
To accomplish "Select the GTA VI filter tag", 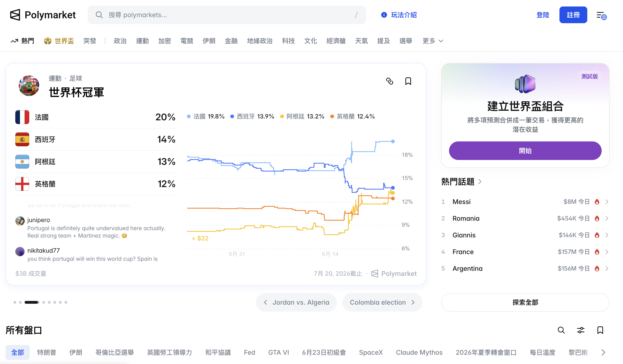I will pyautogui.click(x=278, y=352).
